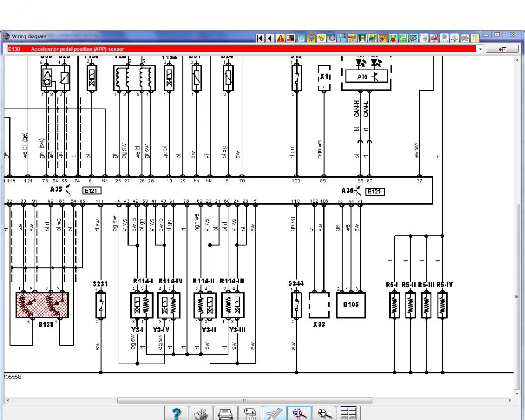Select the S231 switch symbol
Image resolution: width=525 pixels, height=420 pixels.
coord(101,305)
